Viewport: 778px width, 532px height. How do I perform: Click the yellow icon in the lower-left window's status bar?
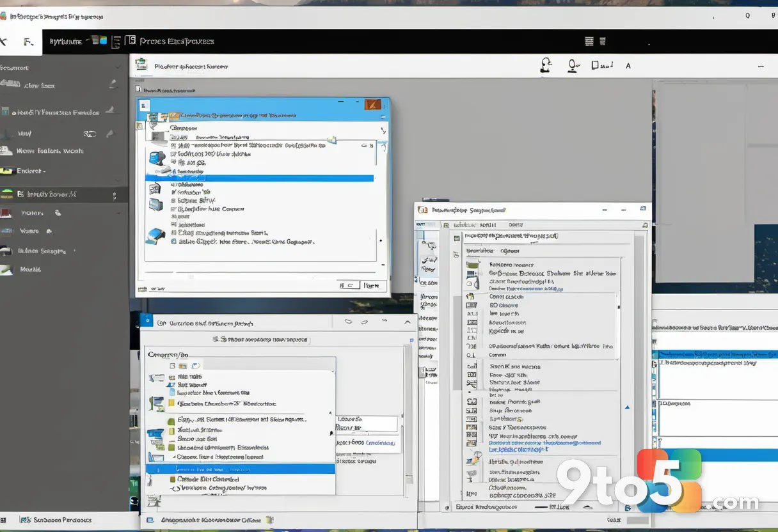point(269,520)
